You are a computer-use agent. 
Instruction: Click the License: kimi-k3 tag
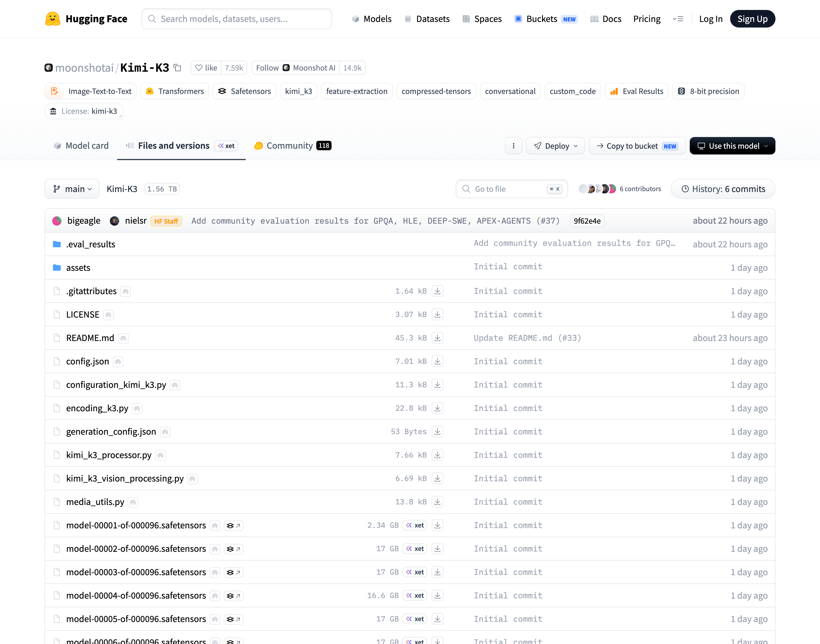(84, 111)
